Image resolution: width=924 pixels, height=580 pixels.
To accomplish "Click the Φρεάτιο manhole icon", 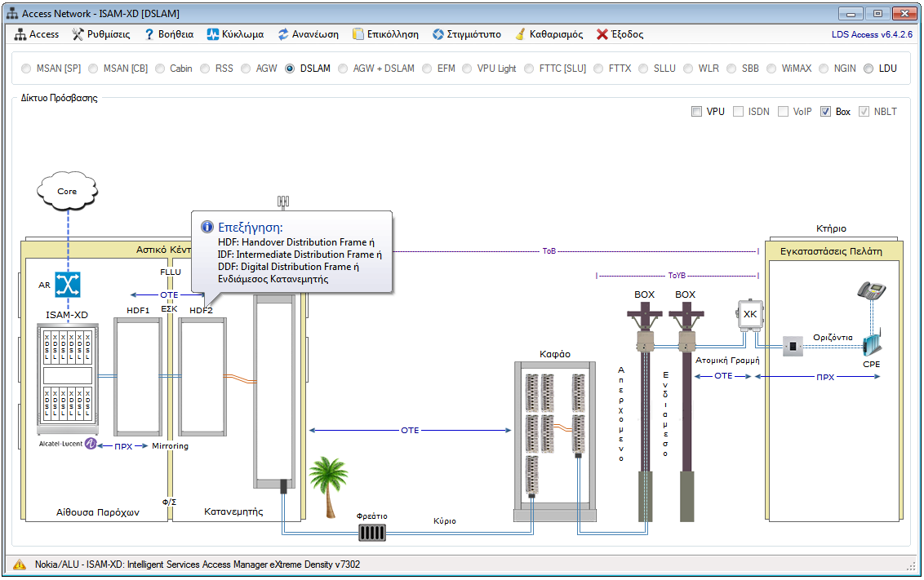I will (371, 533).
